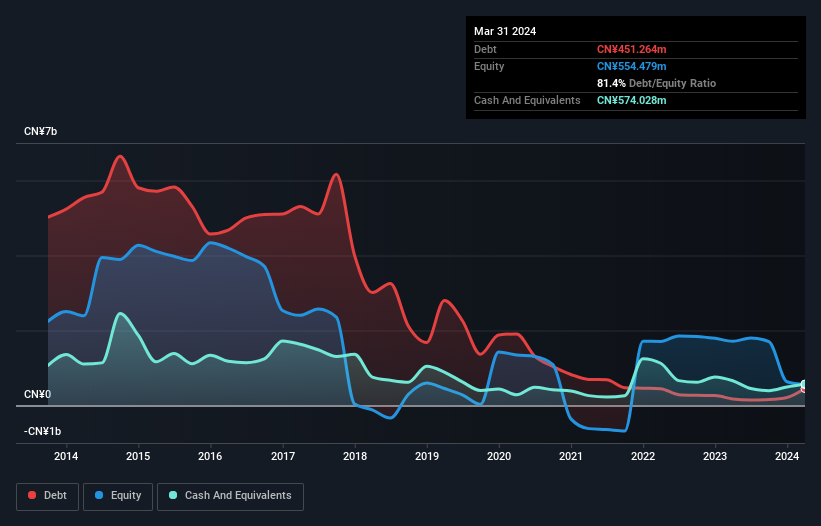The image size is (821, 526).
Task: Click the Equity row label in tooltip
Action: coord(489,66)
